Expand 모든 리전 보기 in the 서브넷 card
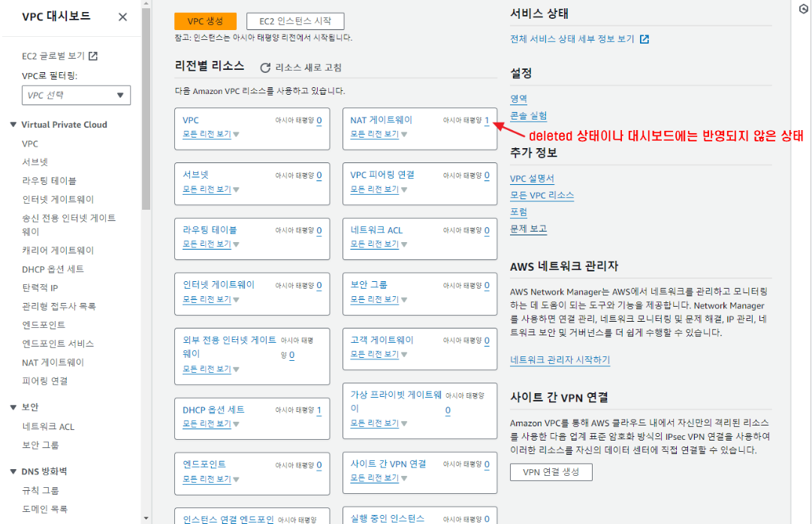Screen dimensions: 812x524 pos(211,189)
